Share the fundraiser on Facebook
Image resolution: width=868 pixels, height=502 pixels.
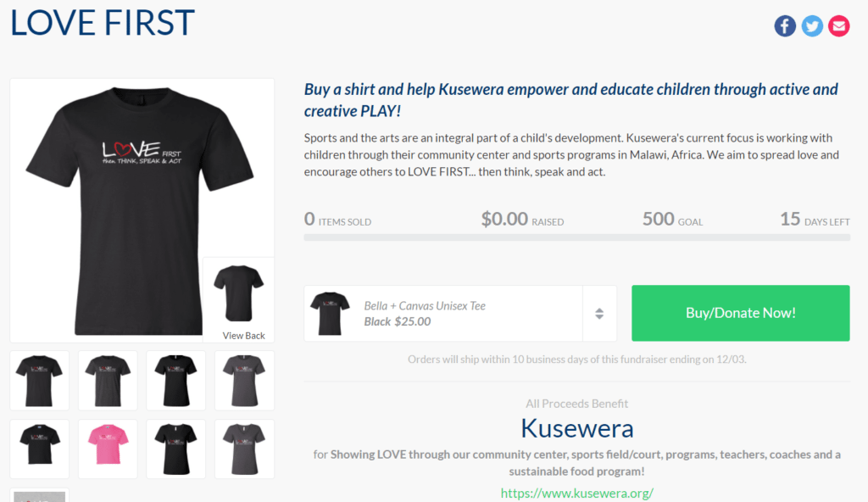click(784, 26)
